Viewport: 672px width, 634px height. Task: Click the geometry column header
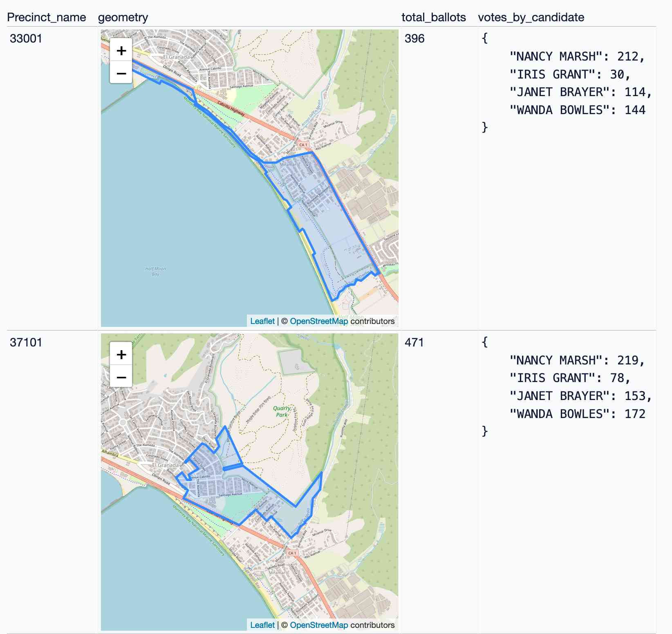pyautogui.click(x=123, y=17)
